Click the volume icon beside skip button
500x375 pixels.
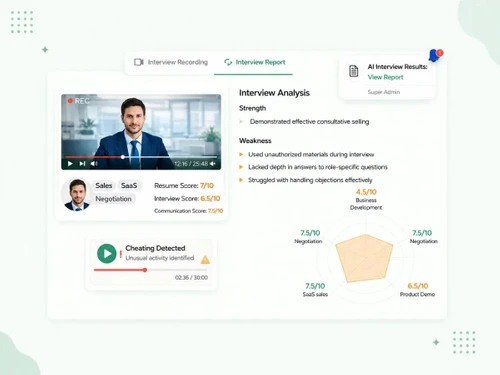(94, 164)
